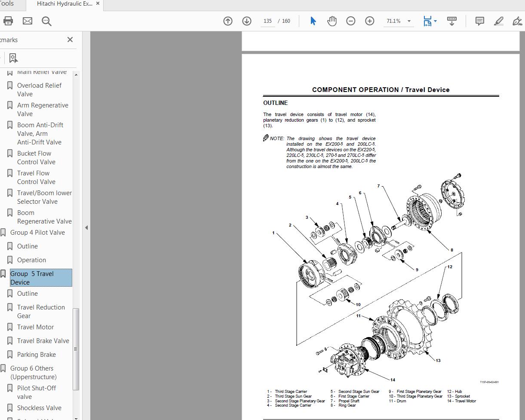Click the page number input field
The image size is (525, 420).
coord(267,21)
